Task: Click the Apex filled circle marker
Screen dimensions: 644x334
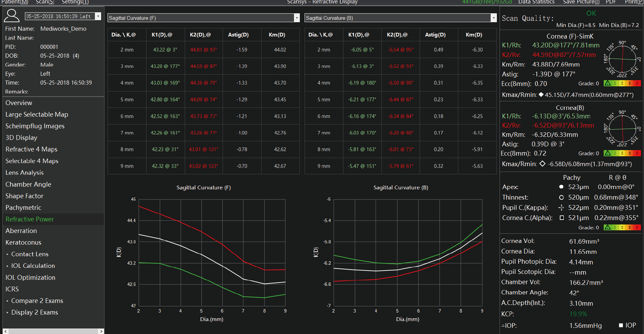Action: (561, 187)
